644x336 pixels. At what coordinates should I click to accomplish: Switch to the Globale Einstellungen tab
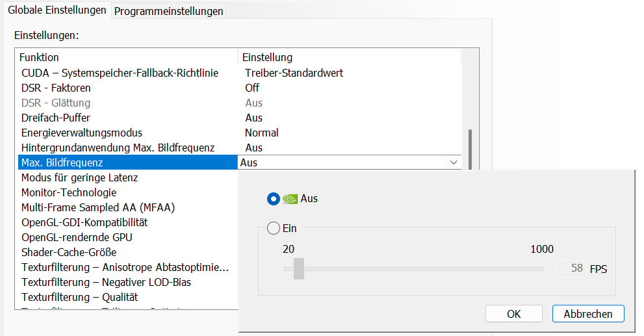pos(57,10)
